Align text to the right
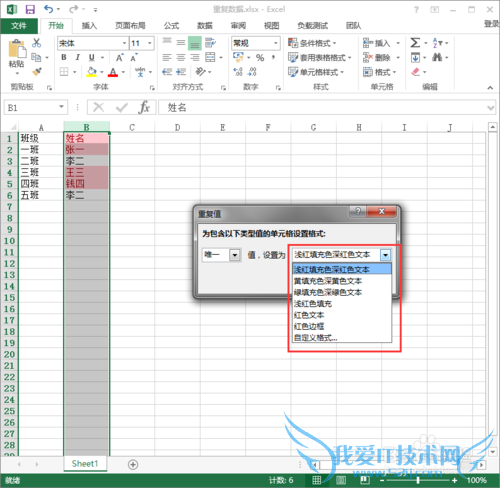Image resolution: width=500 pixels, height=488 pixels. coord(195,57)
